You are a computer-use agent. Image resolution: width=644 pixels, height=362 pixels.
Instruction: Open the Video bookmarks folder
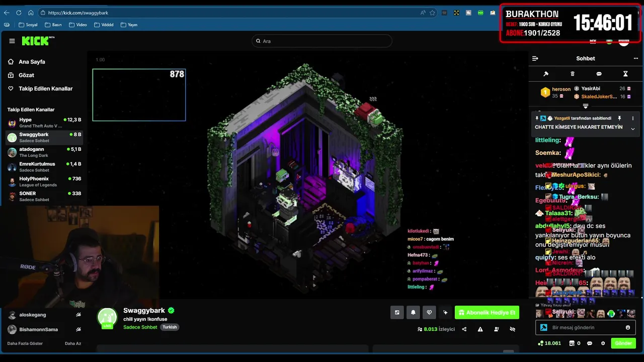[x=78, y=25]
